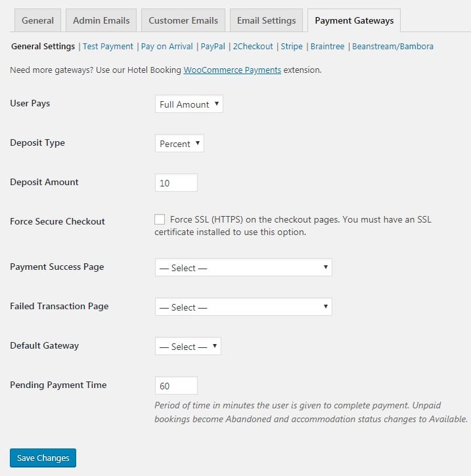Open the Braintree gateway link

tap(327, 47)
